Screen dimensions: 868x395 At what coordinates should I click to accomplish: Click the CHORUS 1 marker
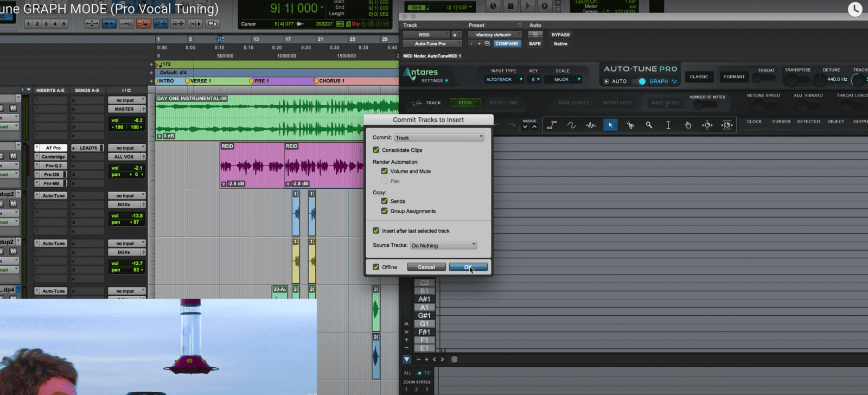[x=329, y=81]
